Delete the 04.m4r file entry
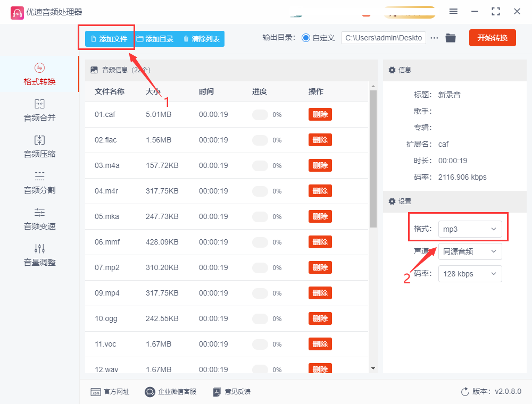This screenshot has height=404, width=532. (x=320, y=191)
